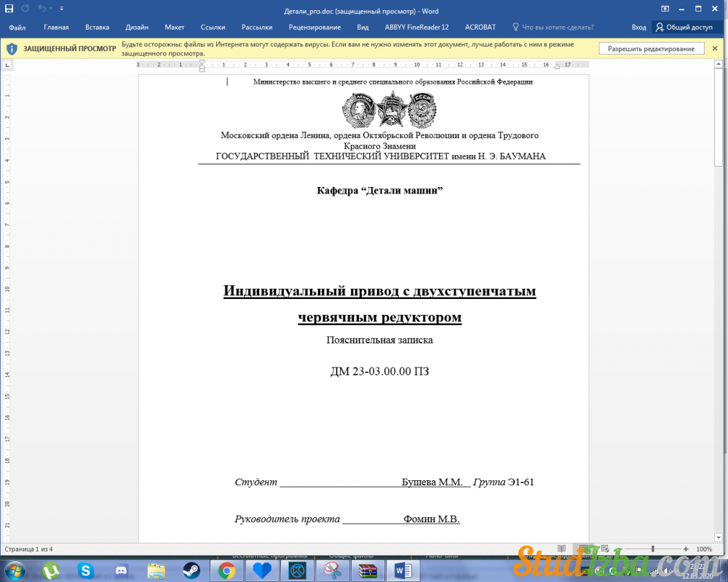Click the tab stop selector at ruler corner
This screenshot has width=728, height=582.
point(7,65)
